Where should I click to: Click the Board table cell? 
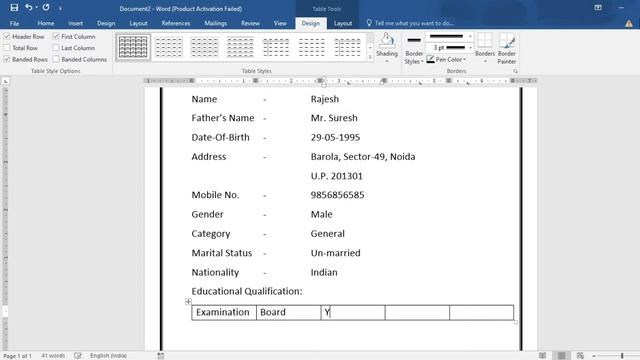click(289, 312)
